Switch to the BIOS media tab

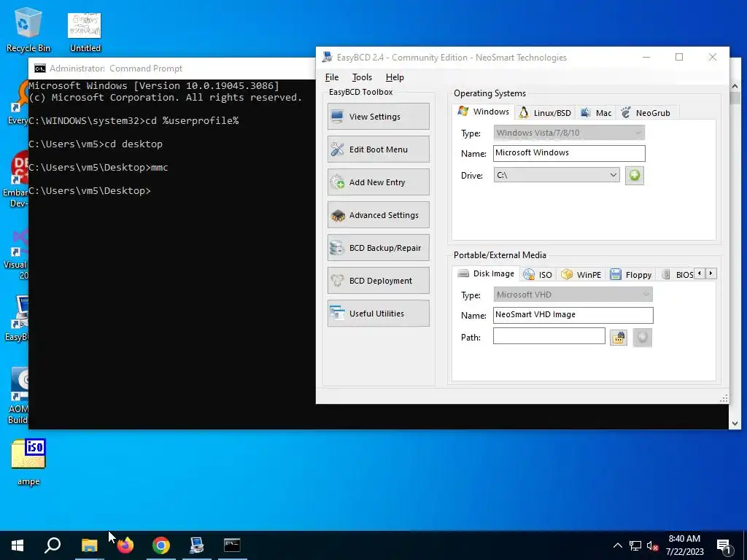point(676,275)
